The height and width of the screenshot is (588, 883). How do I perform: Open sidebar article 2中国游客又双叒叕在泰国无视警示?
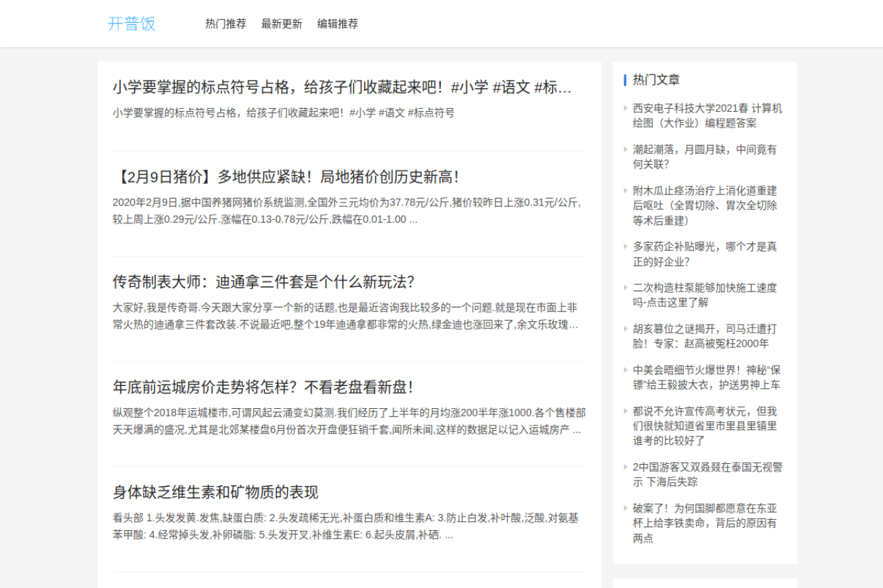click(707, 474)
